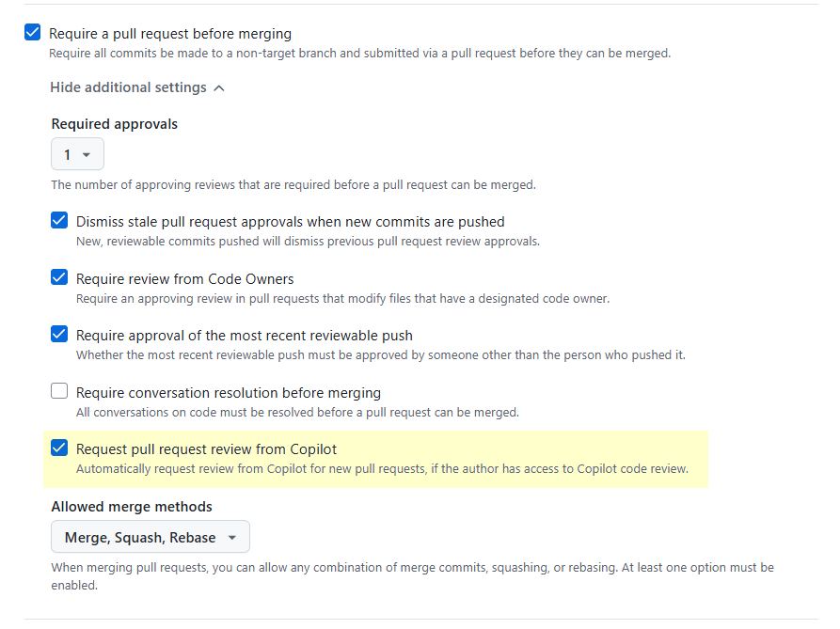Untick the Require review from Code Owners checkbox
The width and height of the screenshot is (840, 629).
coord(59,278)
